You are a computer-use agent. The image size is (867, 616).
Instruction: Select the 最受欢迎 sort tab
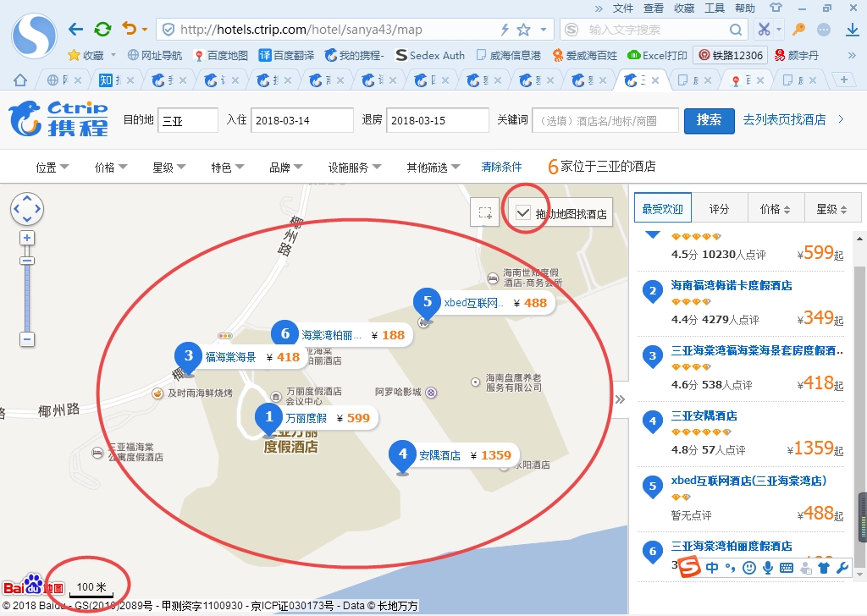point(662,209)
